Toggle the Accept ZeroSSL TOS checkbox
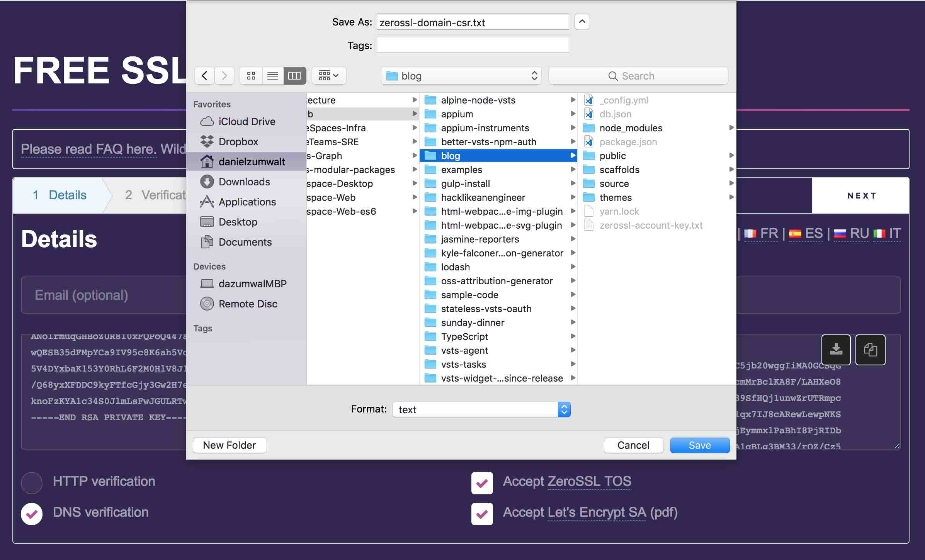Viewport: 925px width, 560px height. tap(482, 483)
